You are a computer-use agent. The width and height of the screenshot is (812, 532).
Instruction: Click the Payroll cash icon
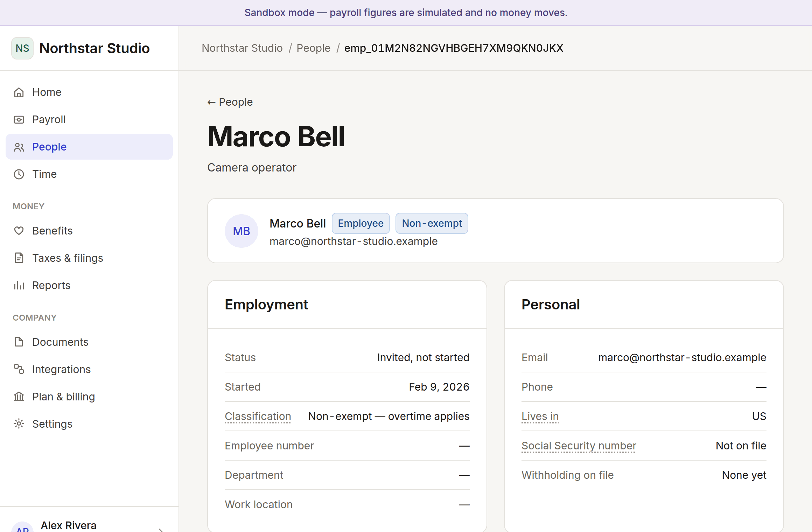tap(19, 120)
